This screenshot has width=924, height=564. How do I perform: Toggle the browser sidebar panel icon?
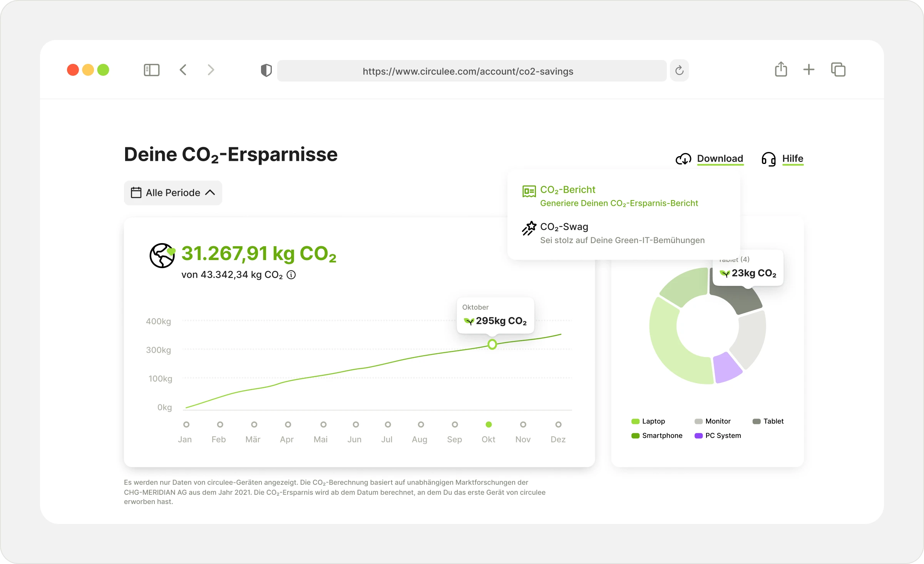coord(151,70)
